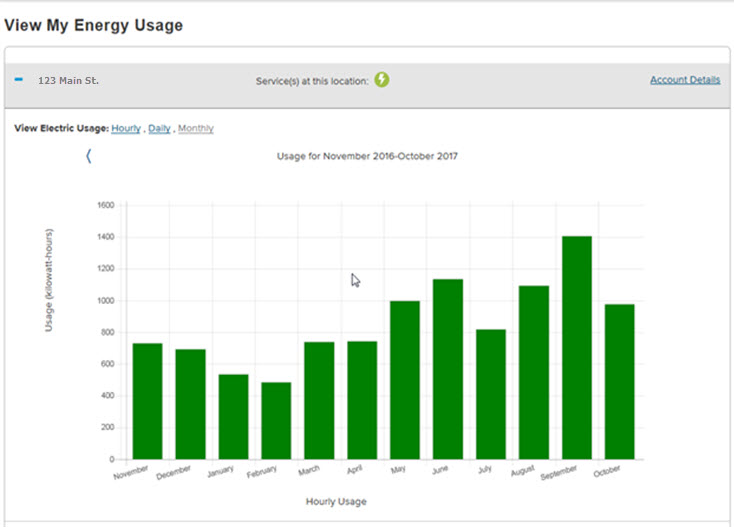Viewport: 734px width, 527px height.
Task: Open the Account Details link
Action: pyautogui.click(x=684, y=80)
